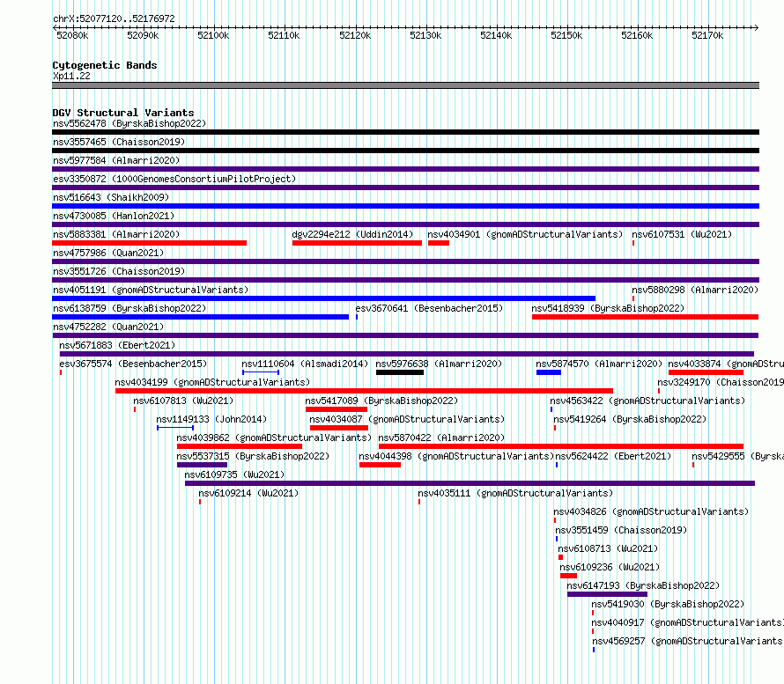Screen dimensions: 784x684
Task: Click the nsv3551726 (Chaisson2019) label
Action: coord(119,271)
